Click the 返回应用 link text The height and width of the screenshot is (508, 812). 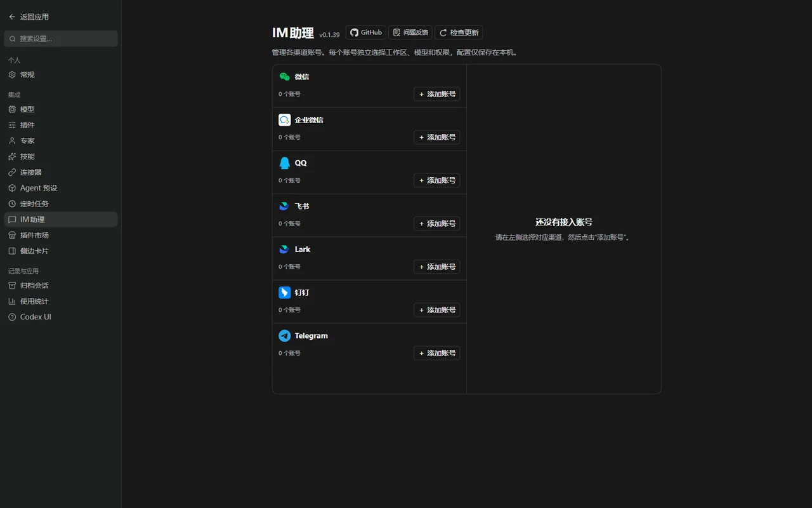(34, 17)
